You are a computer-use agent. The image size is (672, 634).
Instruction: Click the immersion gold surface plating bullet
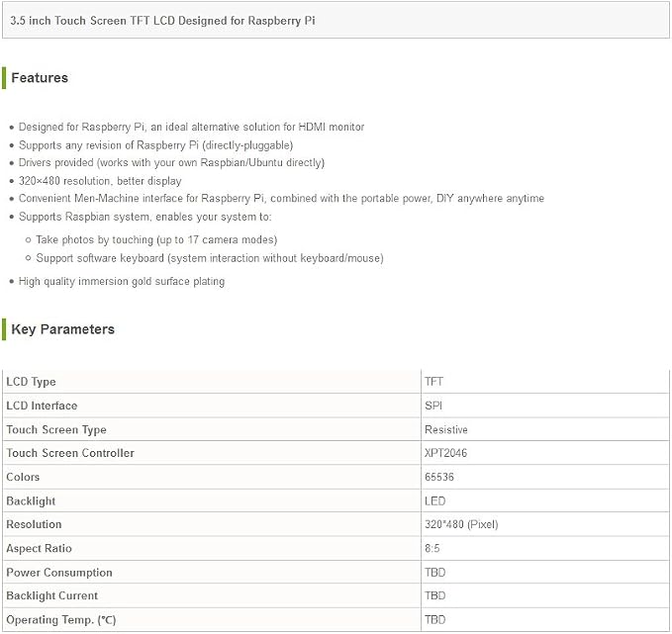click(x=122, y=282)
